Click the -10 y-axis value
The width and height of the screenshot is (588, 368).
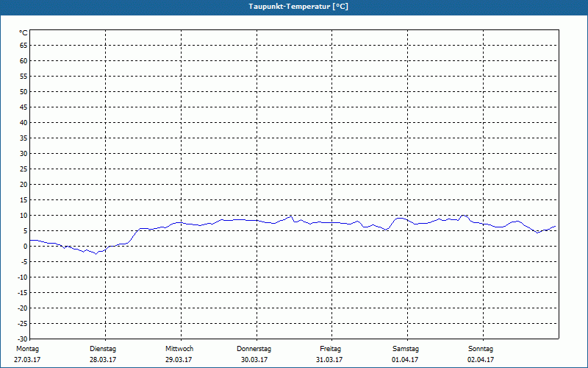pyautogui.click(x=23, y=277)
